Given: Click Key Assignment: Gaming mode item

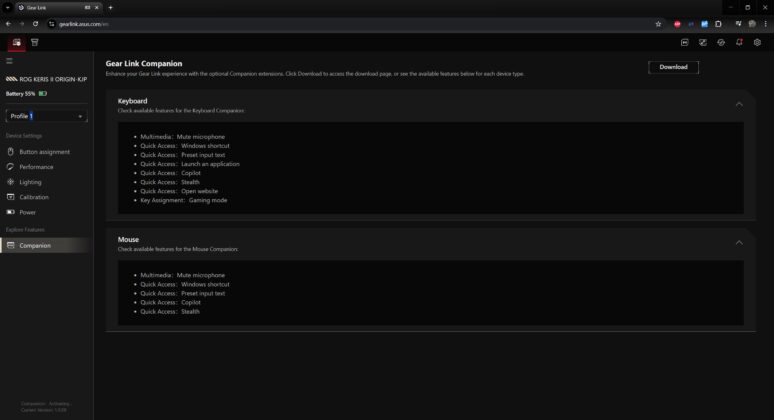Looking at the screenshot, I should click(x=184, y=200).
